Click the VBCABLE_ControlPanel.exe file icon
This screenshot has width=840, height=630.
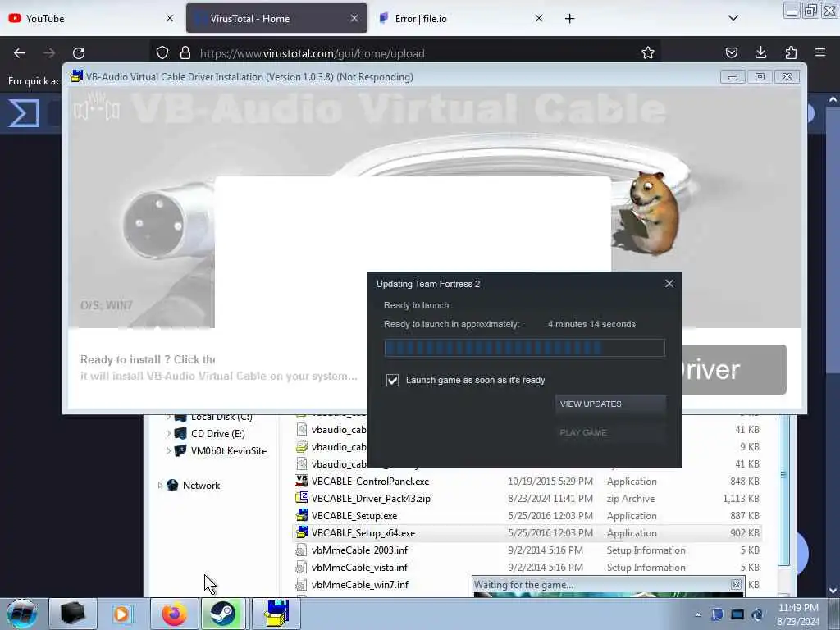[x=302, y=481]
